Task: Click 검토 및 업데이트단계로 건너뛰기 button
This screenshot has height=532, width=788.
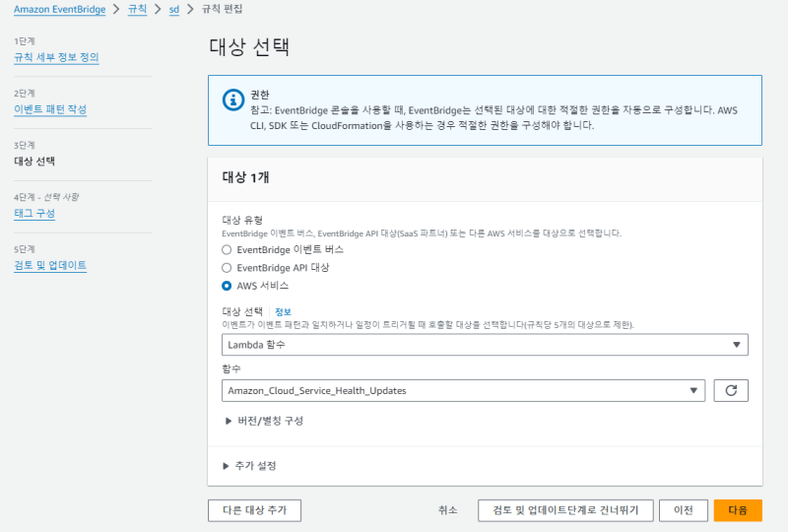Action: pyautogui.click(x=564, y=510)
